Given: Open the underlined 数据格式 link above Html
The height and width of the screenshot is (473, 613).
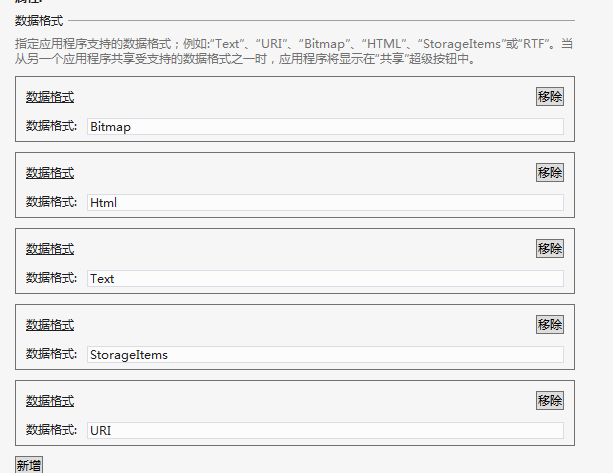Looking at the screenshot, I should click(50, 173).
